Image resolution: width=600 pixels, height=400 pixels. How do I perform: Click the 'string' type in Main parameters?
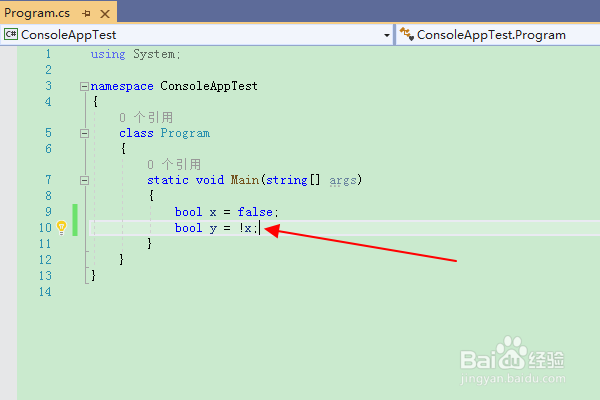287,180
